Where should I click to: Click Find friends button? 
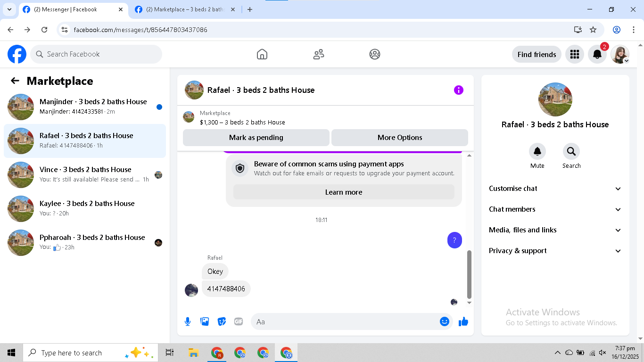click(x=537, y=54)
